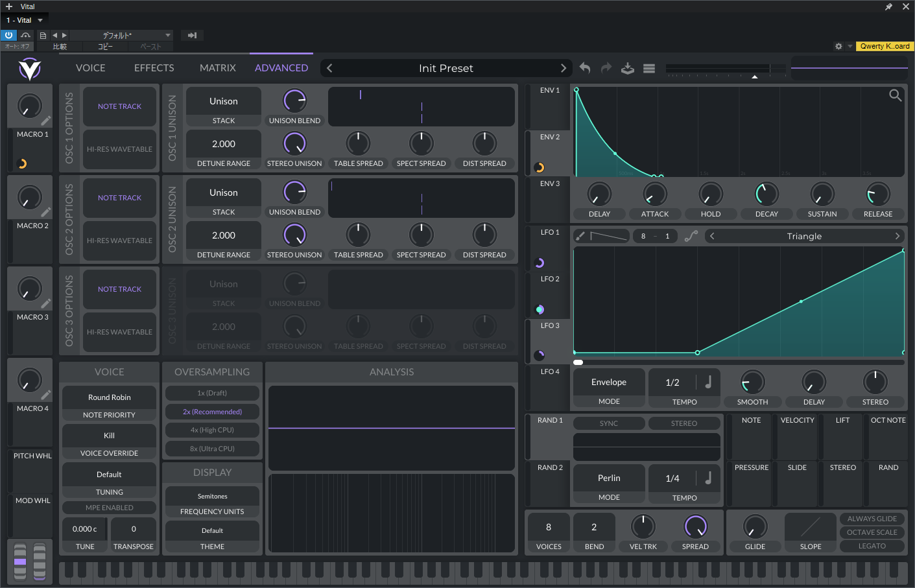Toggle the LFO smooth curve icon
The height and width of the screenshot is (588, 915).
pyautogui.click(x=691, y=236)
